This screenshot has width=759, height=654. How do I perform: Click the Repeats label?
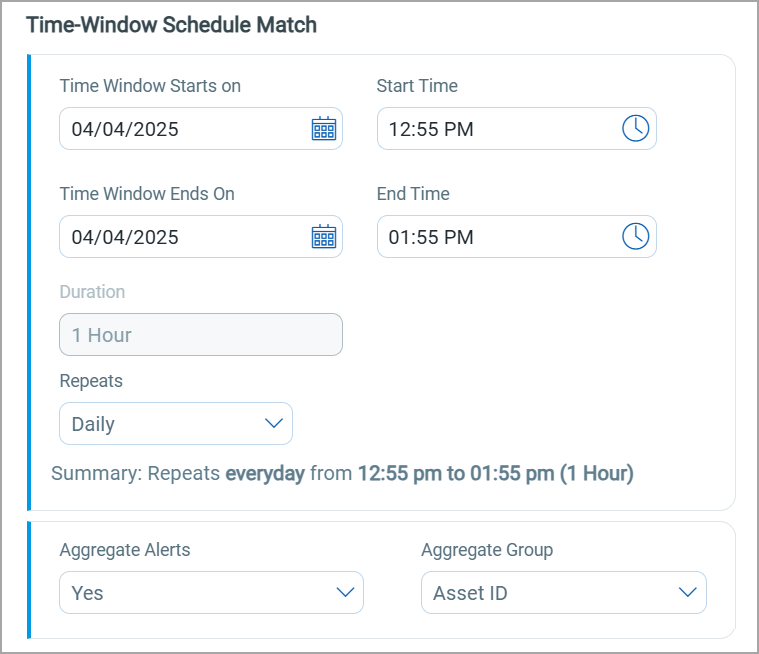click(92, 381)
